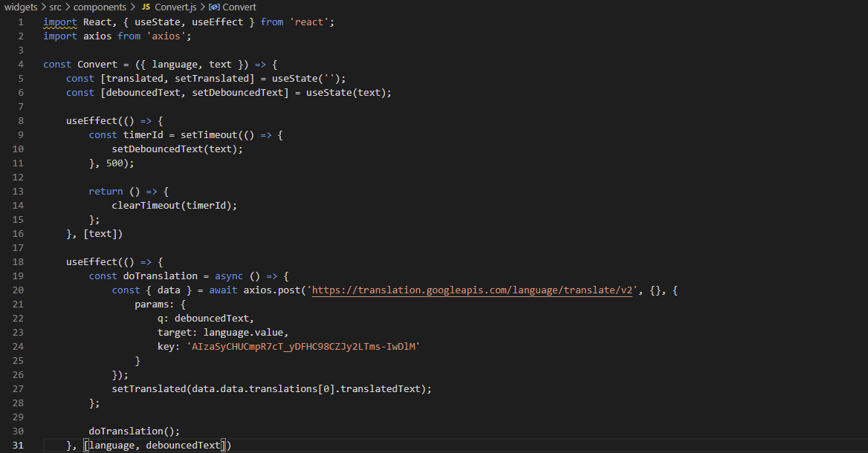The image size is (868, 453).
Task: Click the clearTimeout(timerId) call
Action: tap(174, 206)
